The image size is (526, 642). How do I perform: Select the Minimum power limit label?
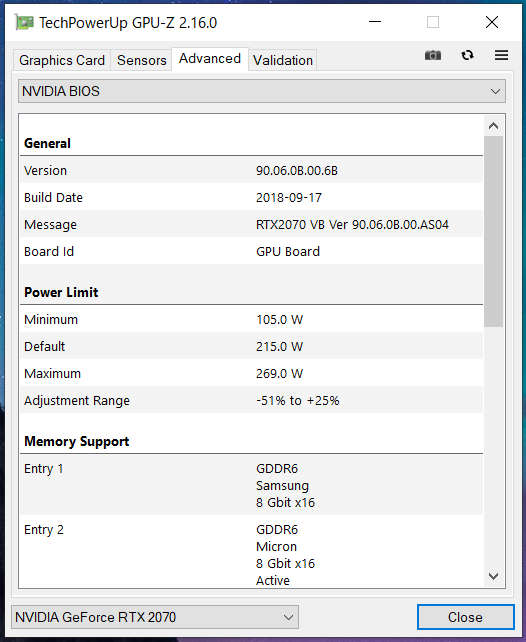tap(51, 319)
